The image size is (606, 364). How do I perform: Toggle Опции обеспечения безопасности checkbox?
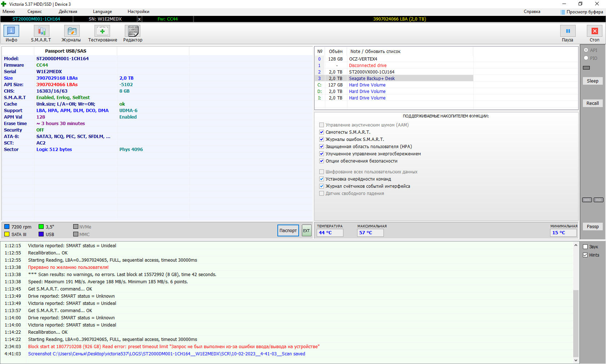pyautogui.click(x=321, y=161)
